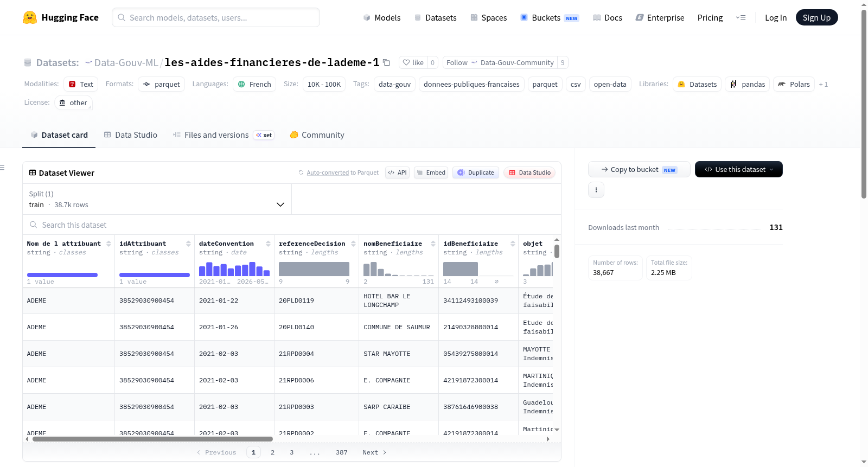The width and height of the screenshot is (868, 467).
Task: Click the Log In link
Action: coord(776,17)
